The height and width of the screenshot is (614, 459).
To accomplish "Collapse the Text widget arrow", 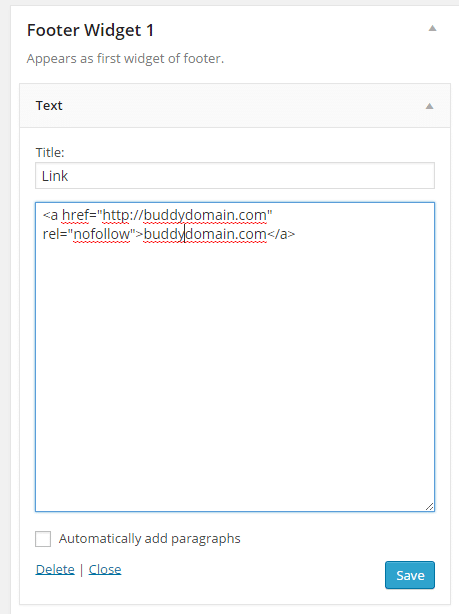I will point(430,106).
